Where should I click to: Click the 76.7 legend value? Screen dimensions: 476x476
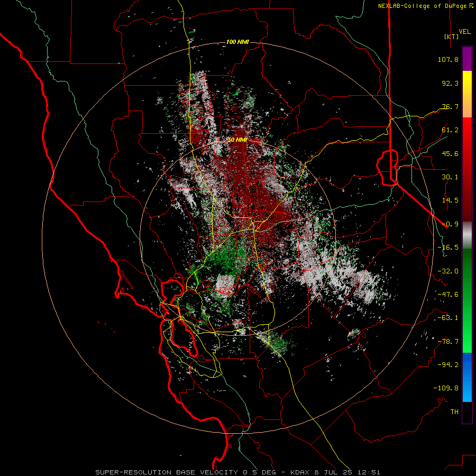pos(450,106)
